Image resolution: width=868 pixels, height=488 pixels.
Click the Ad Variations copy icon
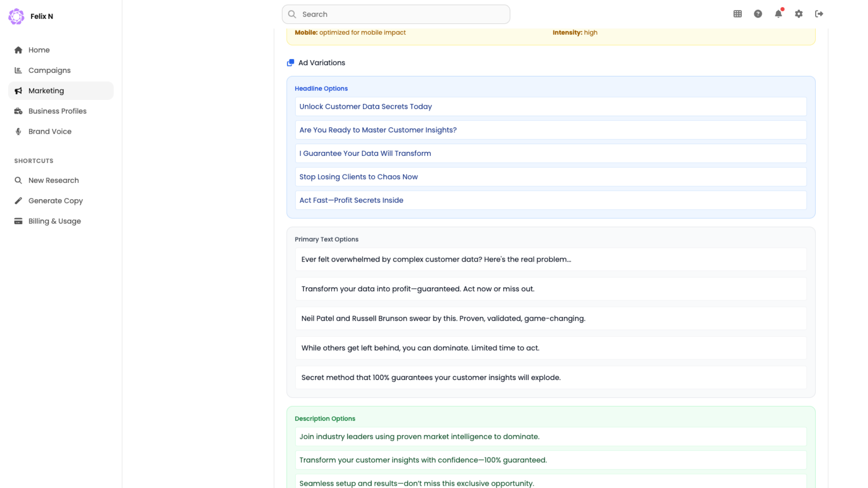tap(291, 63)
